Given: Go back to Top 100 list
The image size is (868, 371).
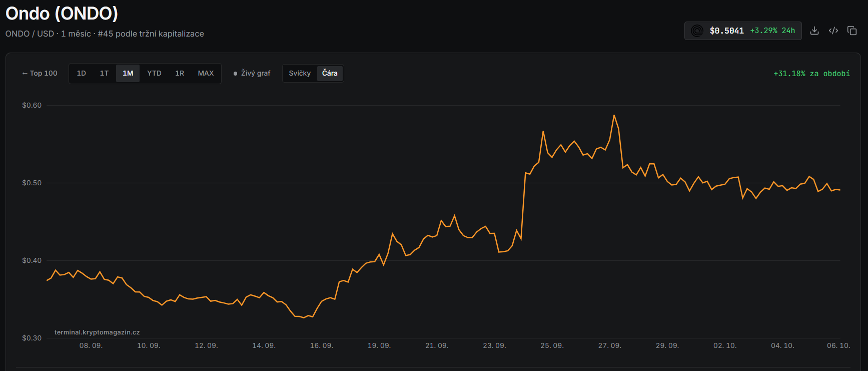Looking at the screenshot, I should point(40,73).
